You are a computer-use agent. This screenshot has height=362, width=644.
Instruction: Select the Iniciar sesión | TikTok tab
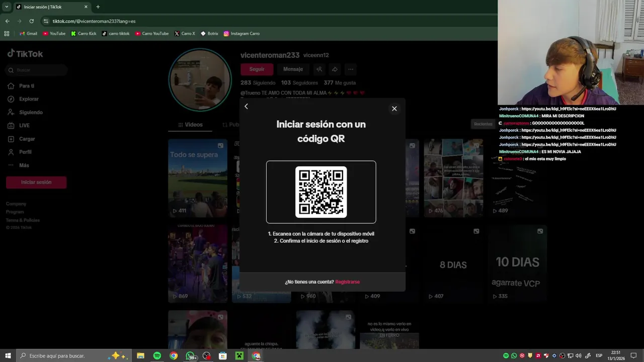pos(51,7)
